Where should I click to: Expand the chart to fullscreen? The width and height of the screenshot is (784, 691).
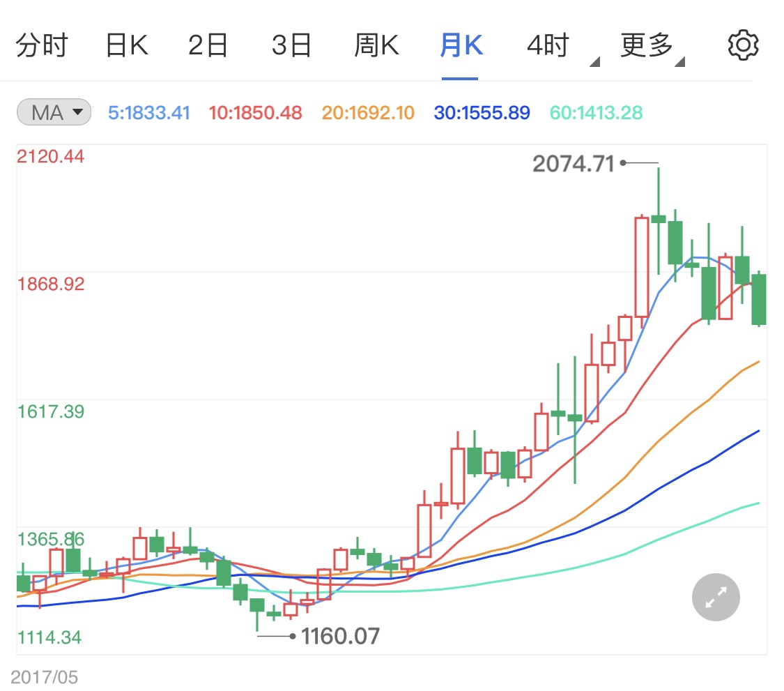click(715, 597)
